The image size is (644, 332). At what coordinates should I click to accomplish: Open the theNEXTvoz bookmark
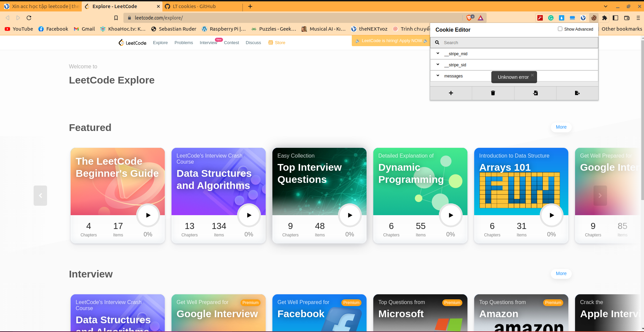[x=369, y=29]
